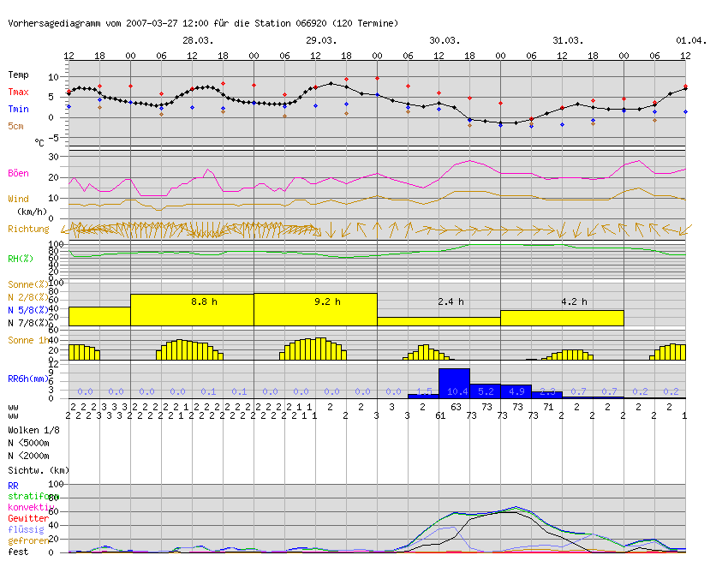Select the date label '30.03.'
The width and height of the screenshot is (728, 561).
(x=445, y=40)
